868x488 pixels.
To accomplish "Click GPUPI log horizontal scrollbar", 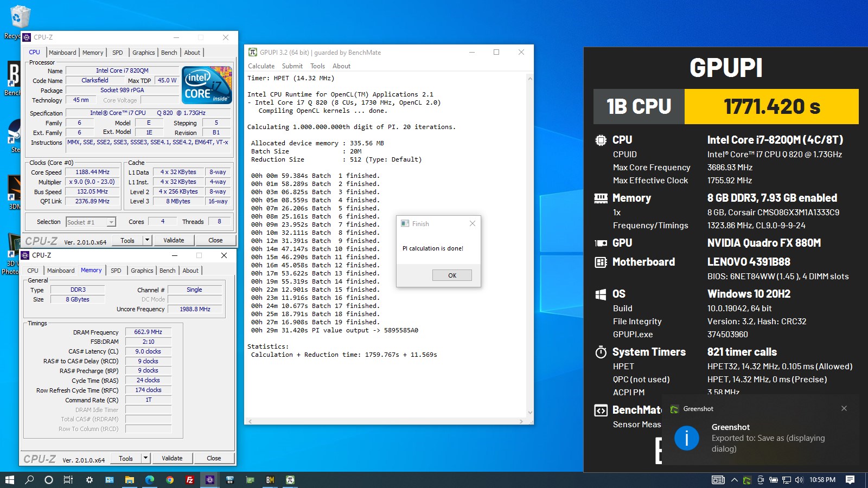I will (x=386, y=421).
